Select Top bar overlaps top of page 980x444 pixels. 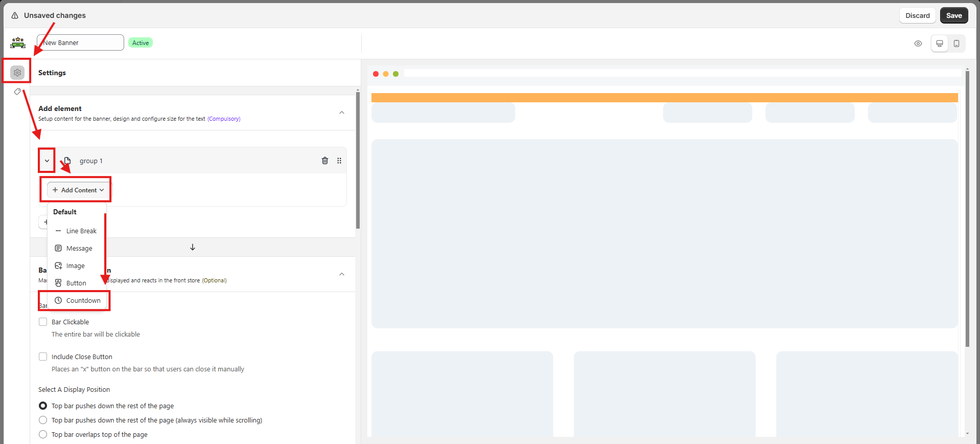click(x=43, y=434)
